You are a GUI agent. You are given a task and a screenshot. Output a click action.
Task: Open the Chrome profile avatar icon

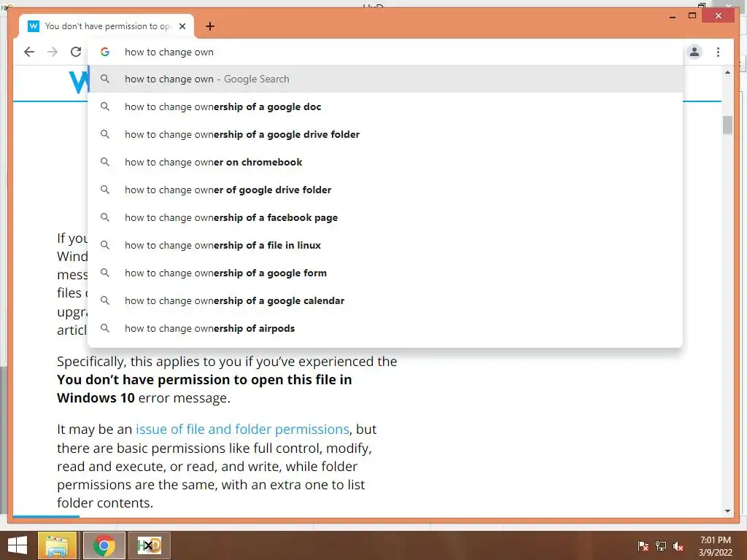click(x=694, y=52)
